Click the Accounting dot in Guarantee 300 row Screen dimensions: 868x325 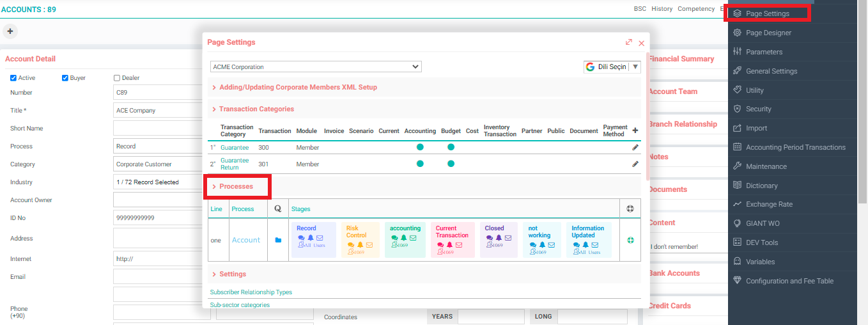point(420,147)
